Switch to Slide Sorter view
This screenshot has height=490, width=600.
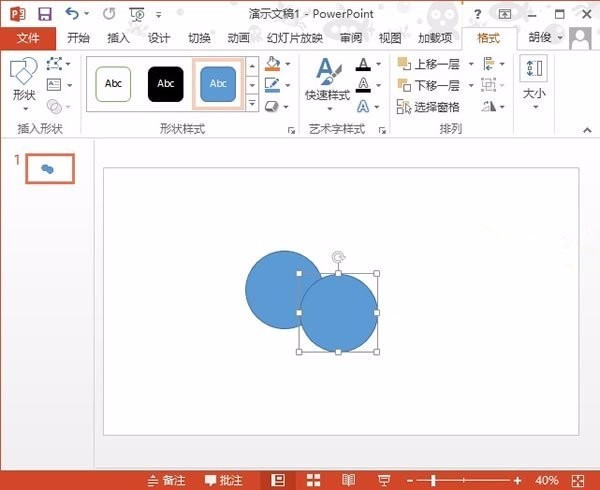tap(313, 480)
